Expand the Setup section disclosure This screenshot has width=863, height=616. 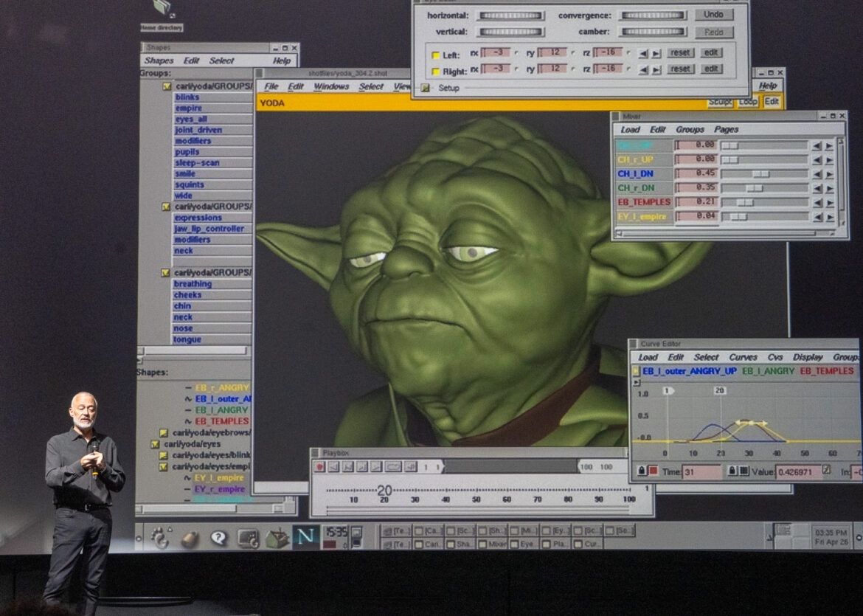tap(425, 88)
